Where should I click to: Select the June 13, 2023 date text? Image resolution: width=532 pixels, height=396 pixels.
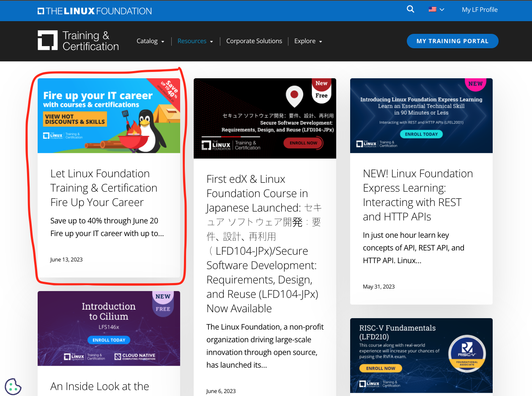click(66, 259)
